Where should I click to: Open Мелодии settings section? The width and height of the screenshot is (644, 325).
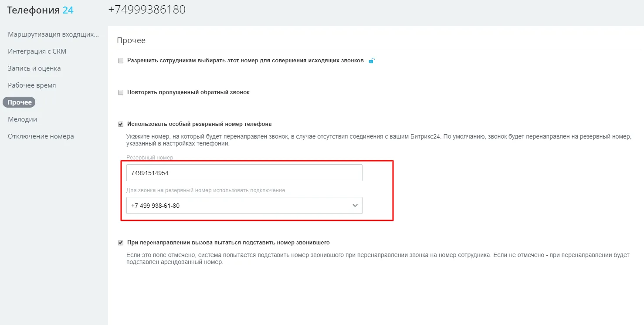tap(22, 119)
